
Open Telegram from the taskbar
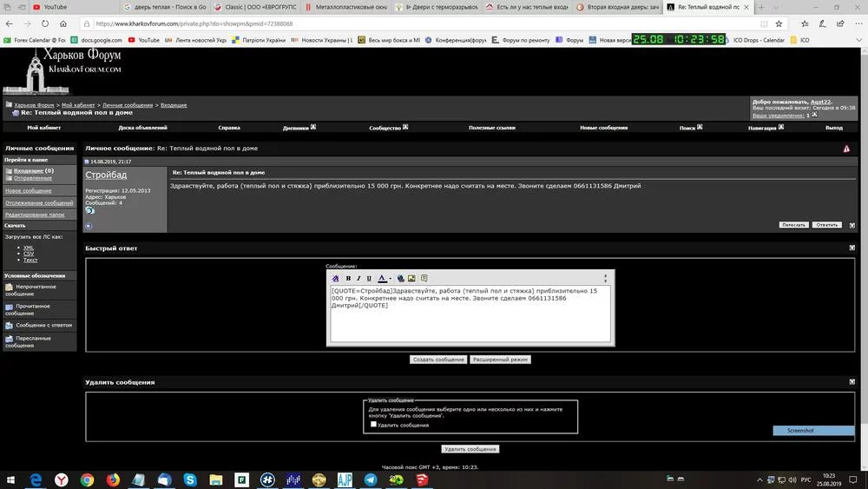tap(371, 479)
